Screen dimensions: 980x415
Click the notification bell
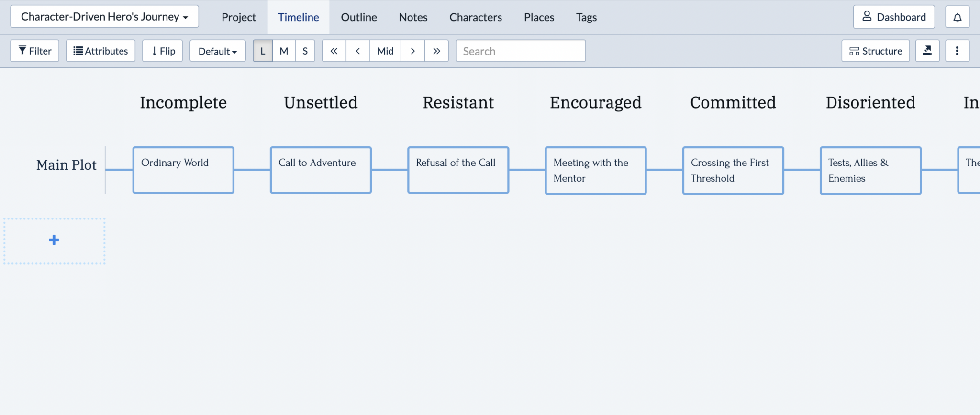pyautogui.click(x=958, y=17)
